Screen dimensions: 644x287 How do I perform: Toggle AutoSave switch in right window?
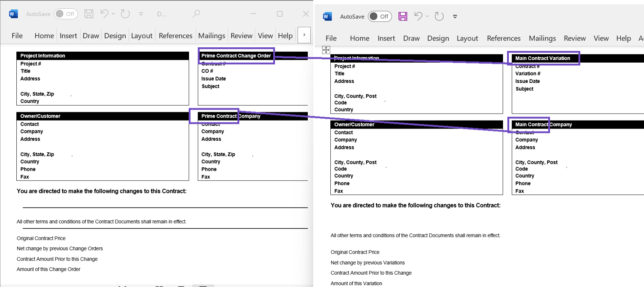[380, 16]
